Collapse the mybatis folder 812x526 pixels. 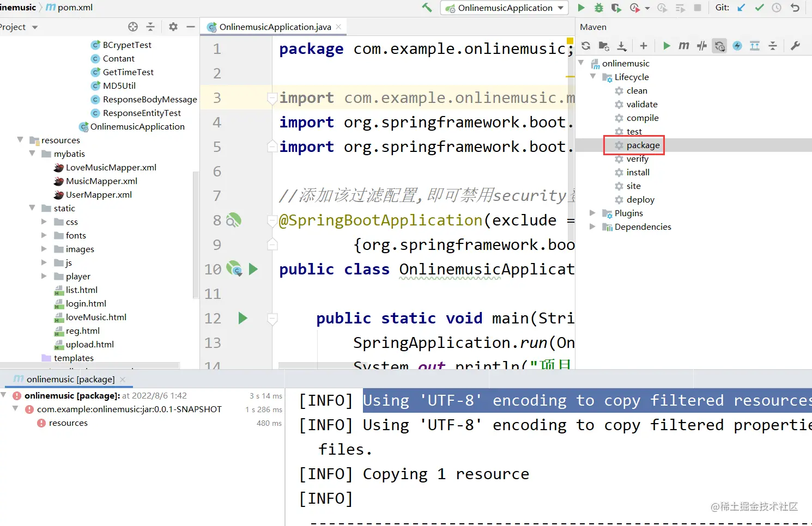pyautogui.click(x=32, y=154)
